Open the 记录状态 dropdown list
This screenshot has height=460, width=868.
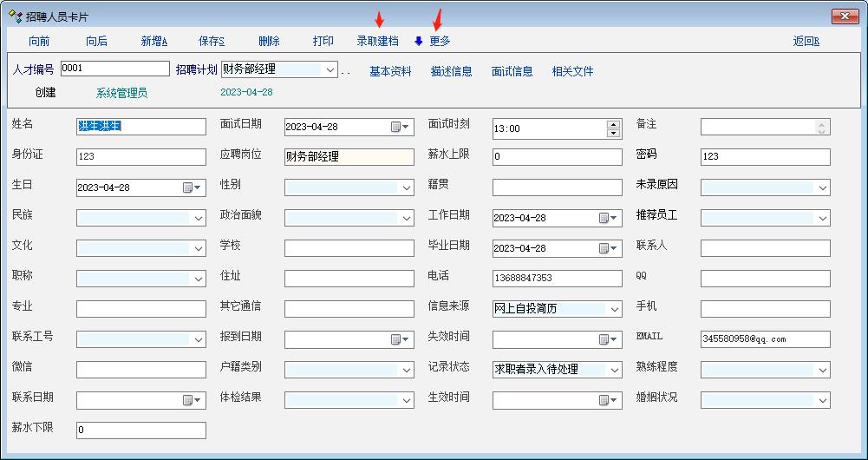tap(615, 370)
